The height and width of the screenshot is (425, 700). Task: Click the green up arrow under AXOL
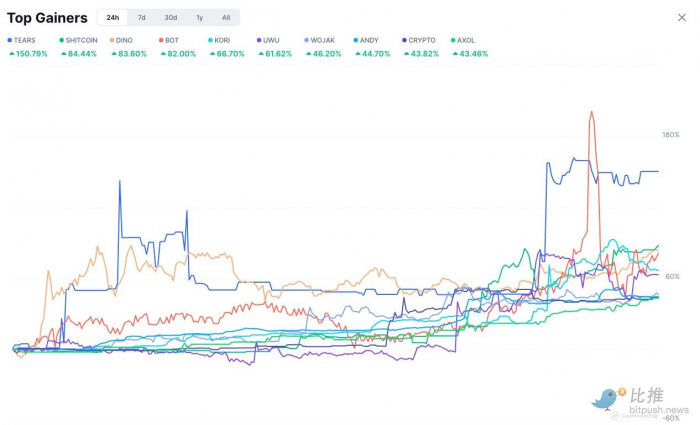coord(455,53)
